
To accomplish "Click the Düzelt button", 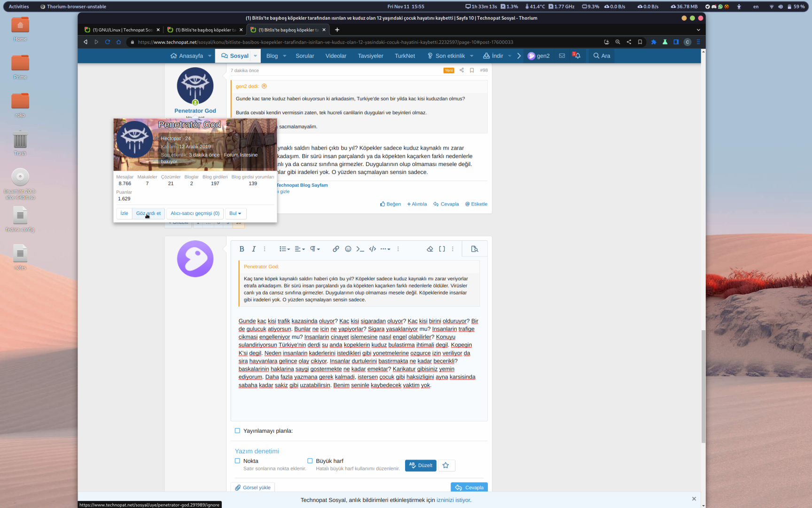I will pyautogui.click(x=421, y=466).
